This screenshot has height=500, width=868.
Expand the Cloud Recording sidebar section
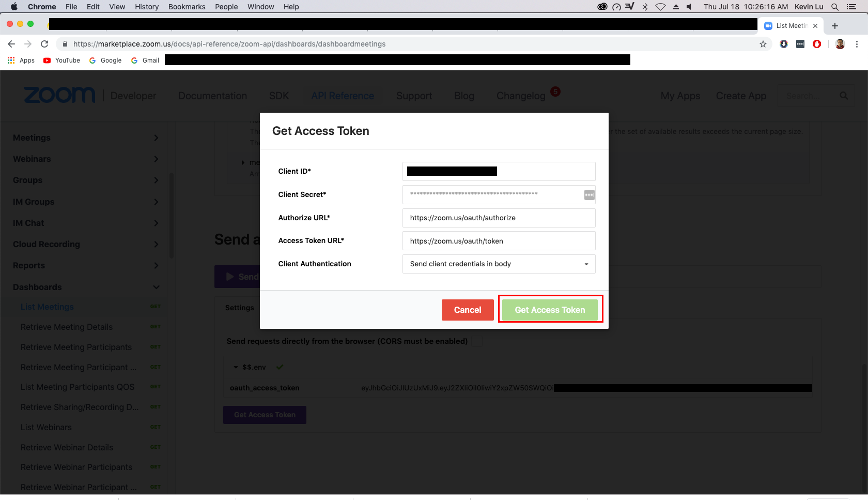point(156,244)
